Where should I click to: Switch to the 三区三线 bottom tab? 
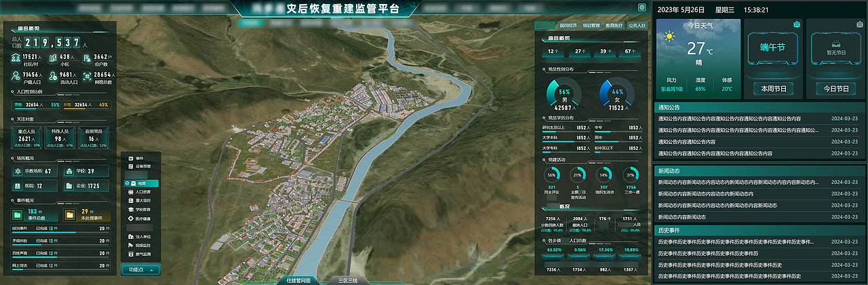coord(347,280)
